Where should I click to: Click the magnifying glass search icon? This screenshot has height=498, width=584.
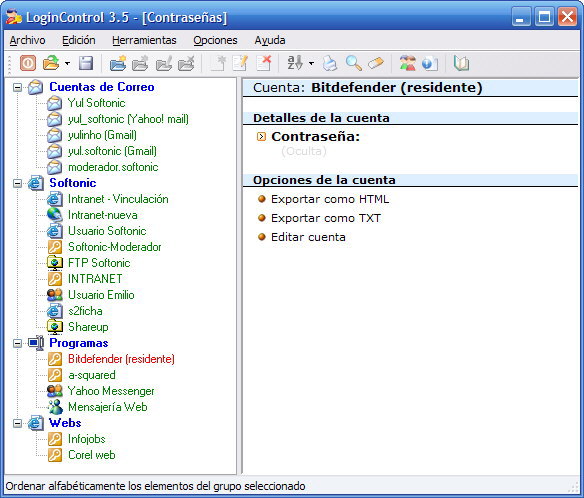pyautogui.click(x=353, y=63)
